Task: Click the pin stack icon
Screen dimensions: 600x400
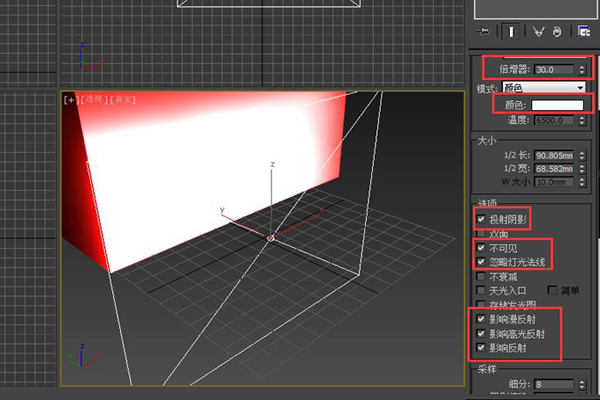Action: pyautogui.click(x=484, y=31)
